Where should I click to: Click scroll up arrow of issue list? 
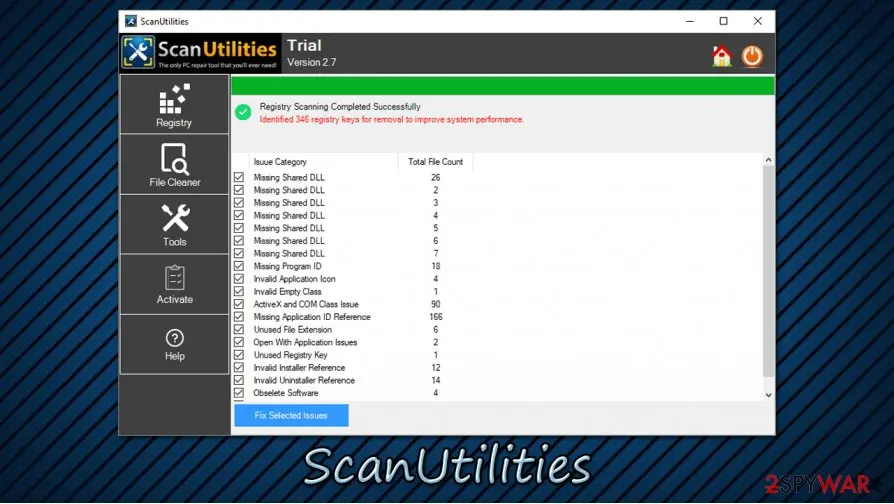[x=769, y=160]
